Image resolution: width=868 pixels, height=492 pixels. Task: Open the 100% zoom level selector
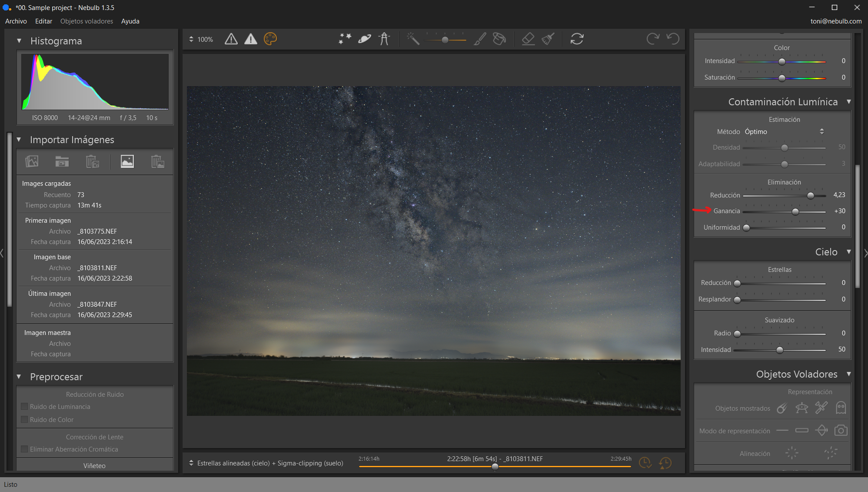201,39
